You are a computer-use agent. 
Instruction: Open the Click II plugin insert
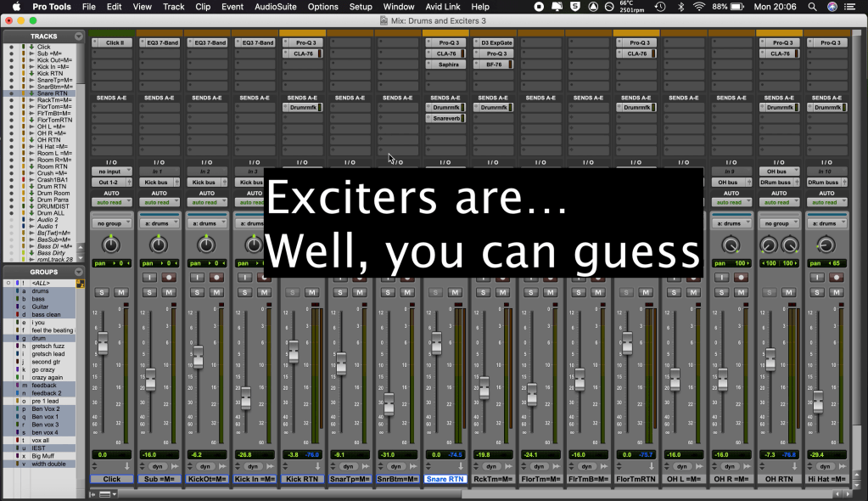pos(111,42)
